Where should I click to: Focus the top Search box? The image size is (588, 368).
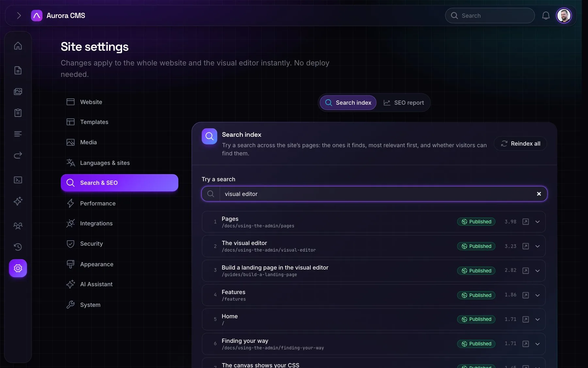(x=490, y=16)
